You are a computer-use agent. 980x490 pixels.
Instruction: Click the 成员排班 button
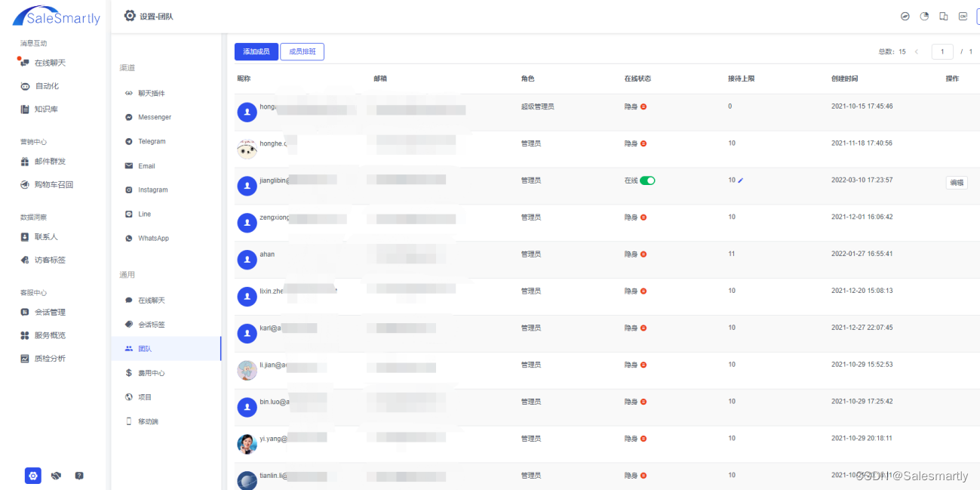[x=302, y=51]
